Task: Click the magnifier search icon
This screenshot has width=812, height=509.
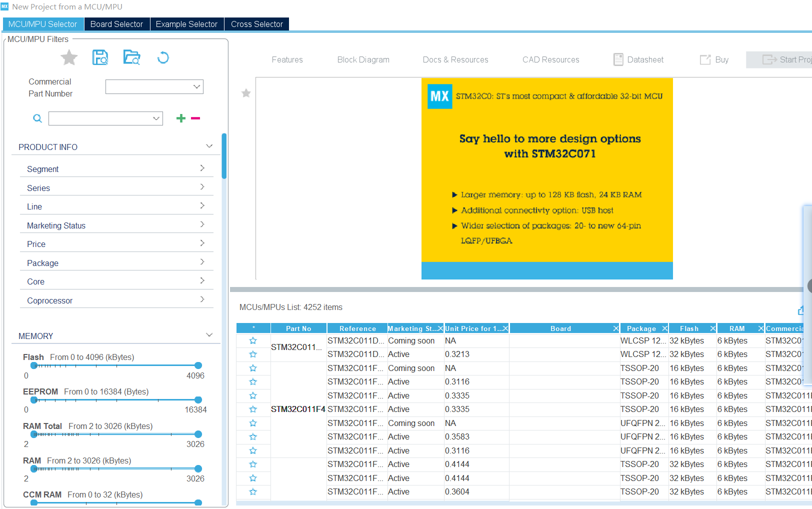Action: coord(37,118)
